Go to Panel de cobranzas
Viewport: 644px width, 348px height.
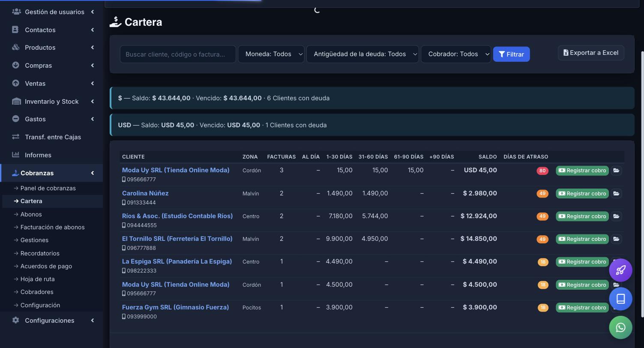[x=48, y=188]
